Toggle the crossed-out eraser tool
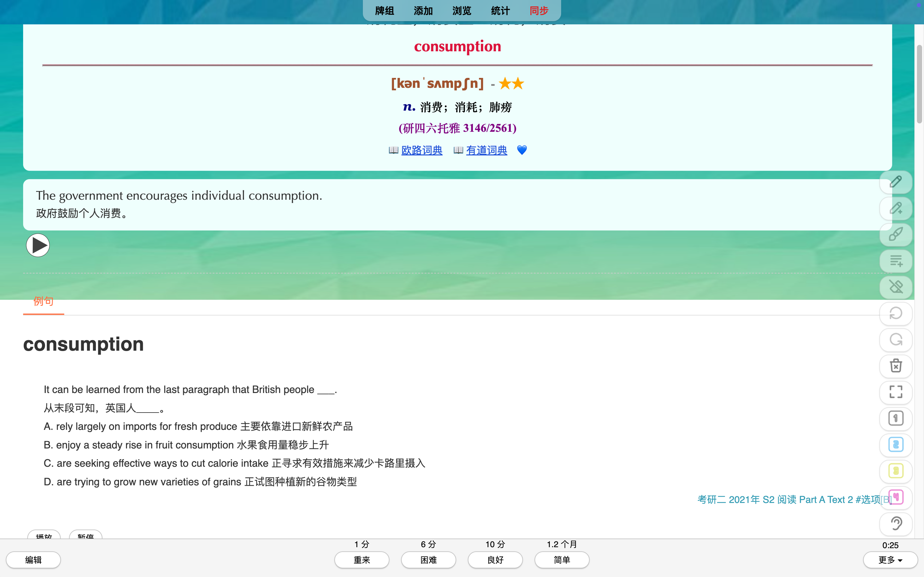The height and width of the screenshot is (577, 924). (x=895, y=287)
